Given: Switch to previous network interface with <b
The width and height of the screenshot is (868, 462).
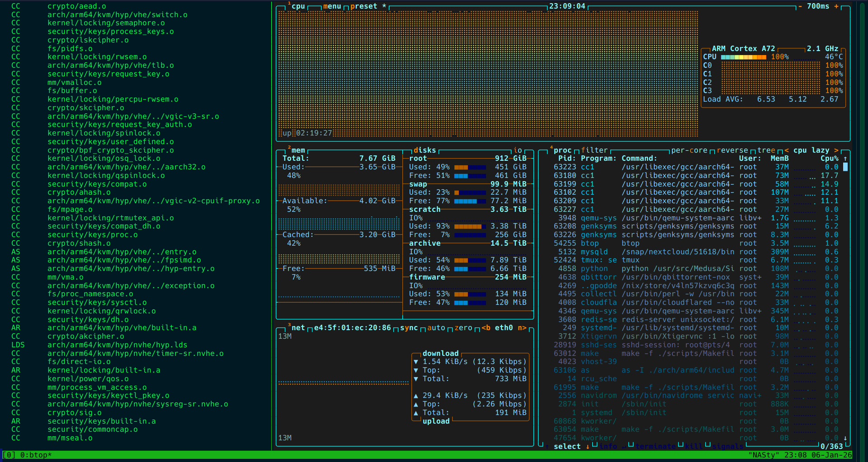Looking at the screenshot, I should (x=486, y=328).
